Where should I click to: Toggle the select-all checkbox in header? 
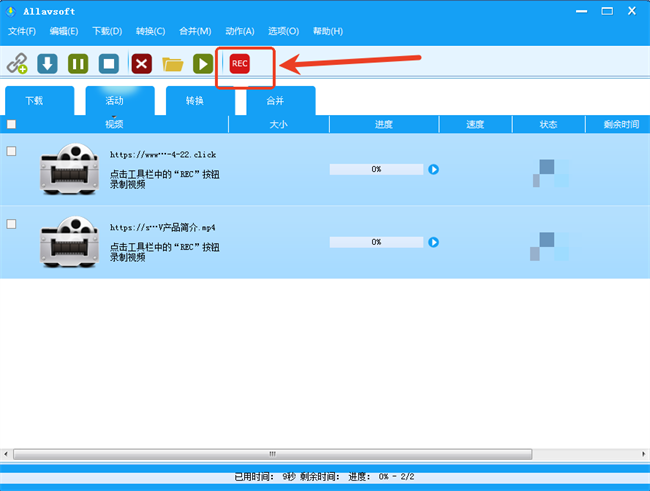11,125
